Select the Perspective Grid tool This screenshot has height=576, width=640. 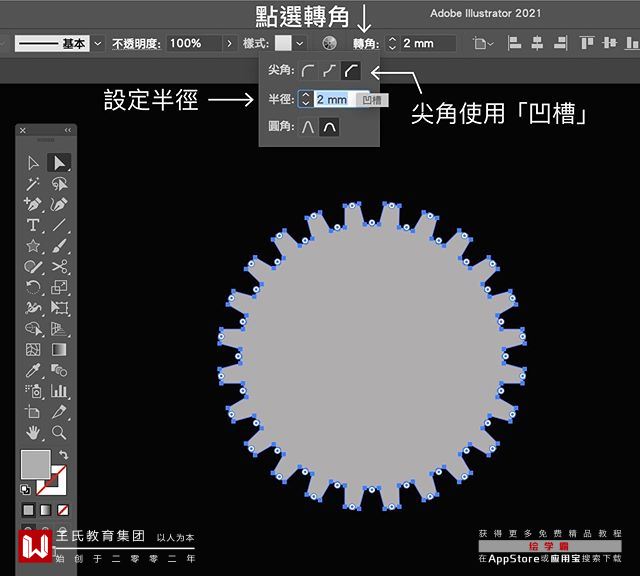pyautogui.click(x=59, y=329)
